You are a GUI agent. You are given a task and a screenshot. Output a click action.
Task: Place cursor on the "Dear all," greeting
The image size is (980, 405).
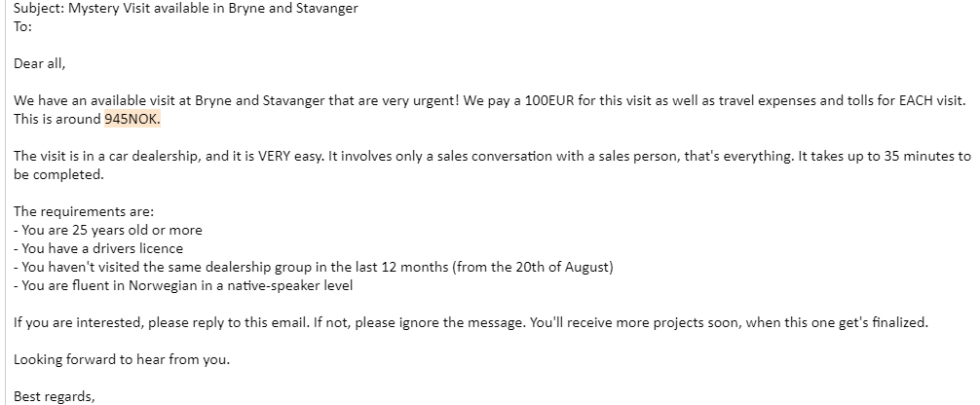coord(40,63)
